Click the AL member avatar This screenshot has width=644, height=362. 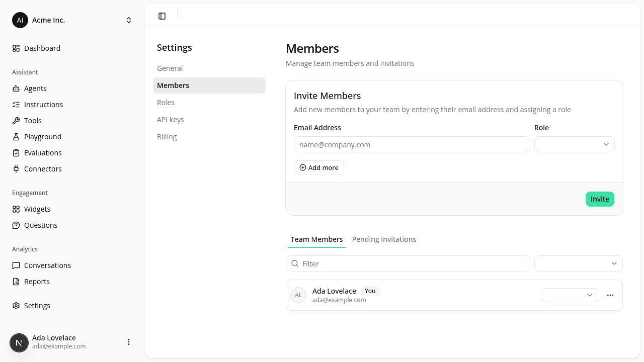click(298, 295)
